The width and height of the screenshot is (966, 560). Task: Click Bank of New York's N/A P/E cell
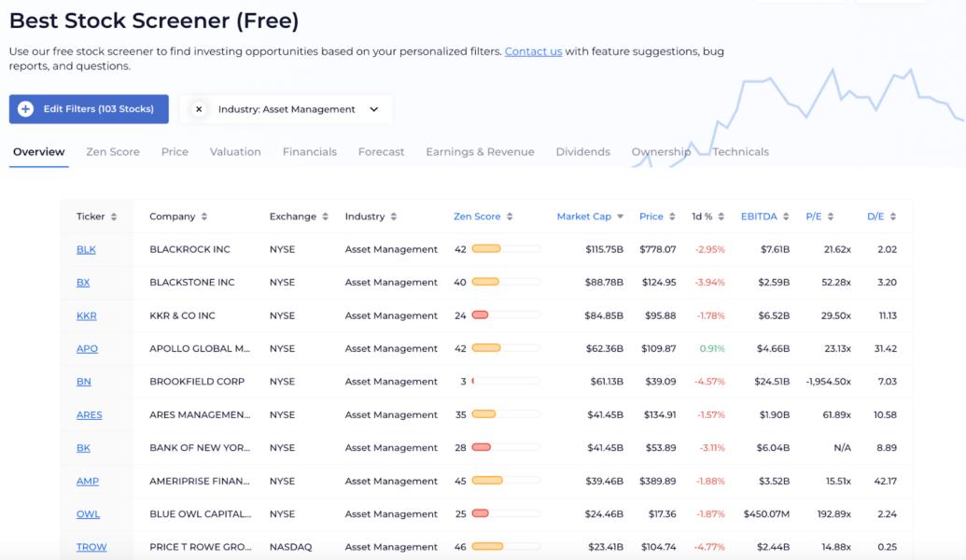(842, 448)
